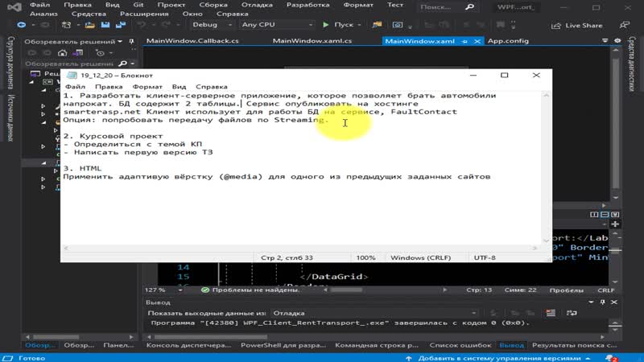Toggle auto-hide pin of Solution Explorer
Image resolution: width=644 pixels, height=362 pixels.
pos(131,42)
